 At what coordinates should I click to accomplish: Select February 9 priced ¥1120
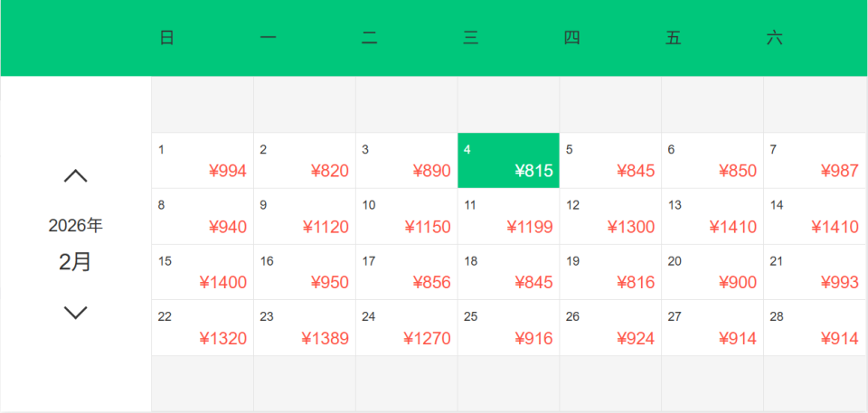[305, 217]
